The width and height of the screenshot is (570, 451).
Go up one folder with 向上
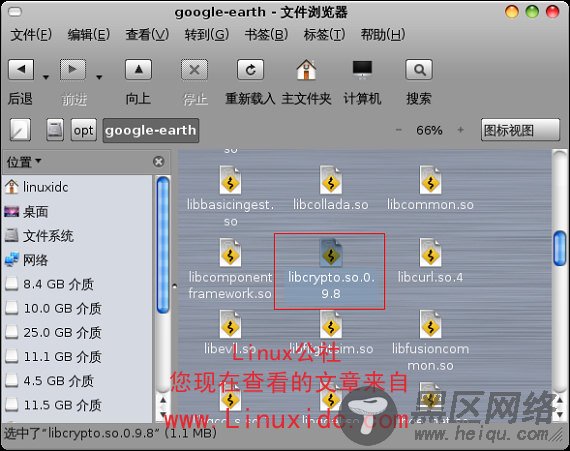pyautogui.click(x=139, y=69)
